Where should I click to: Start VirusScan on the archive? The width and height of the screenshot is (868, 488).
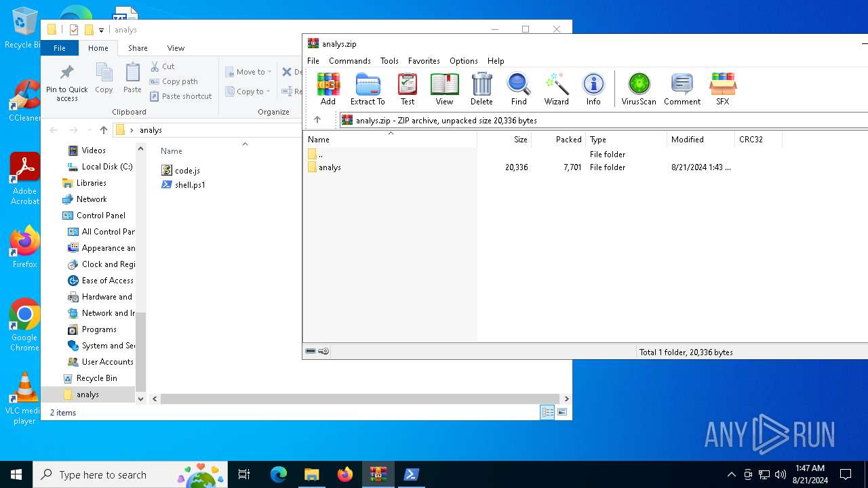coord(639,89)
